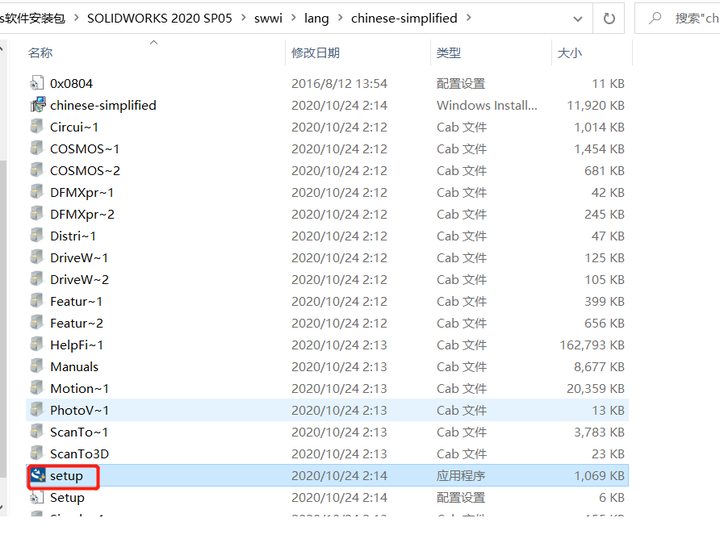The height and width of the screenshot is (539, 720).
Task: Click the 配置设置 type of 0x0804
Action: coord(461,84)
